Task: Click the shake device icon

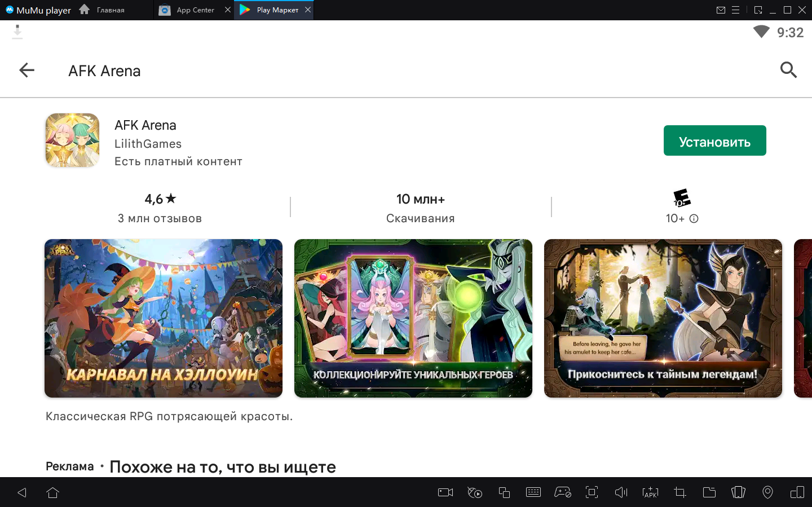Action: pyautogui.click(x=738, y=492)
